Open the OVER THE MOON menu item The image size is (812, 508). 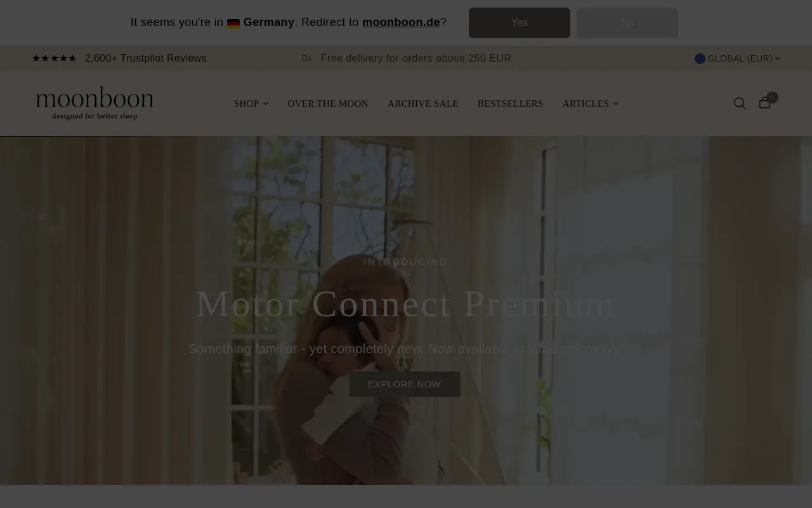pyautogui.click(x=328, y=104)
